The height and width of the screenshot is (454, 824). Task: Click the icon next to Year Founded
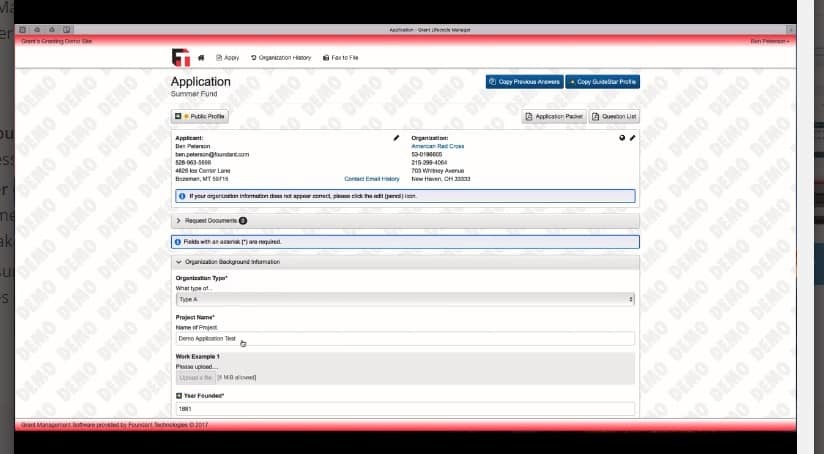pos(178,396)
